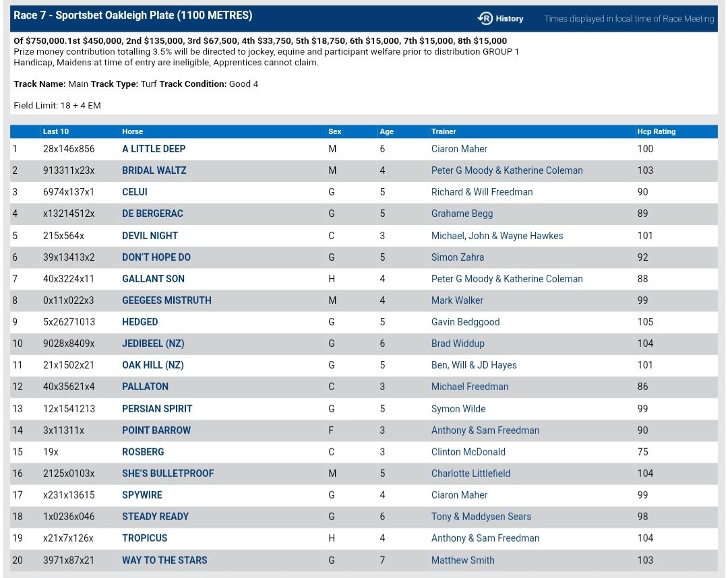This screenshot has height=578, width=728.
Task: Open trainer Simon Zahra
Action: [x=458, y=257]
